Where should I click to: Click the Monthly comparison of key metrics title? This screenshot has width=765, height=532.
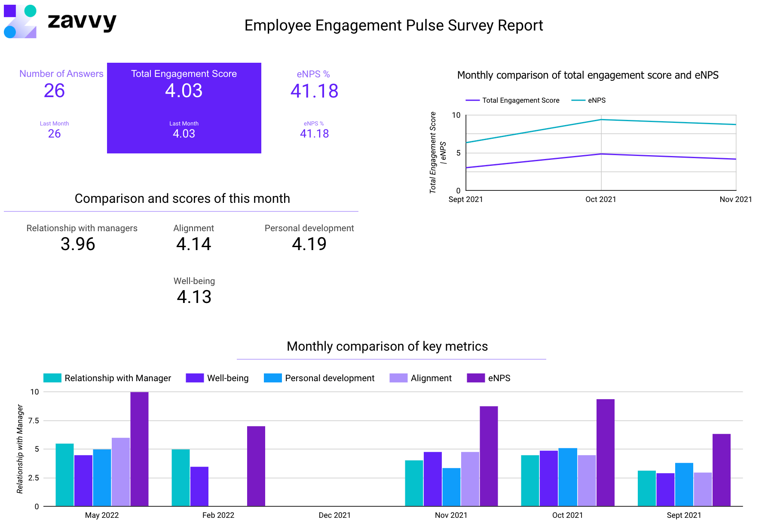pos(387,346)
